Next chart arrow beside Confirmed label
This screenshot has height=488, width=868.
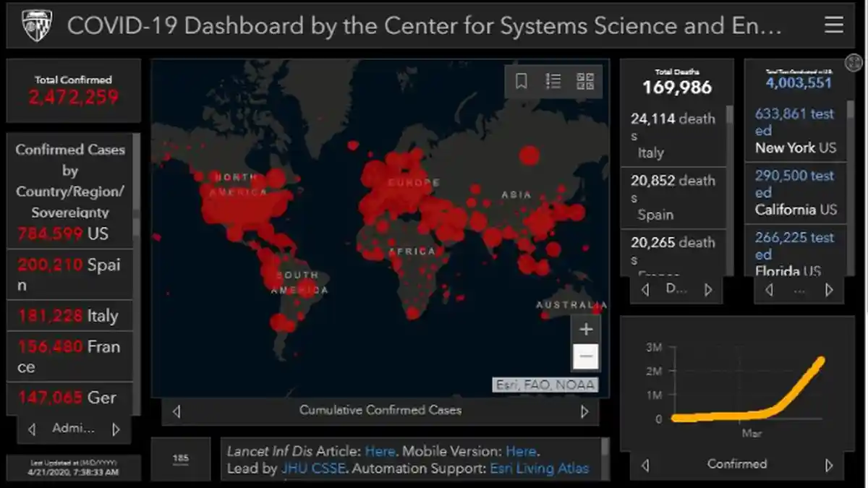[x=829, y=465]
